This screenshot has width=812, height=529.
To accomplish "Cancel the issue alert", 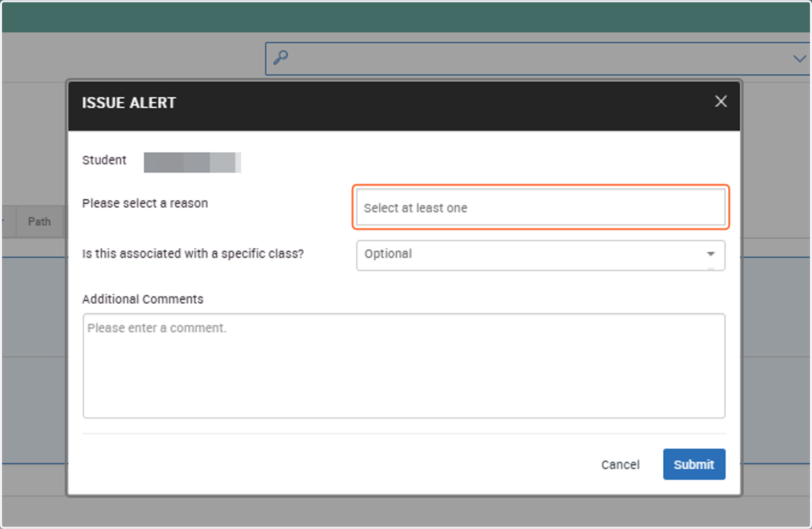I will 621,465.
